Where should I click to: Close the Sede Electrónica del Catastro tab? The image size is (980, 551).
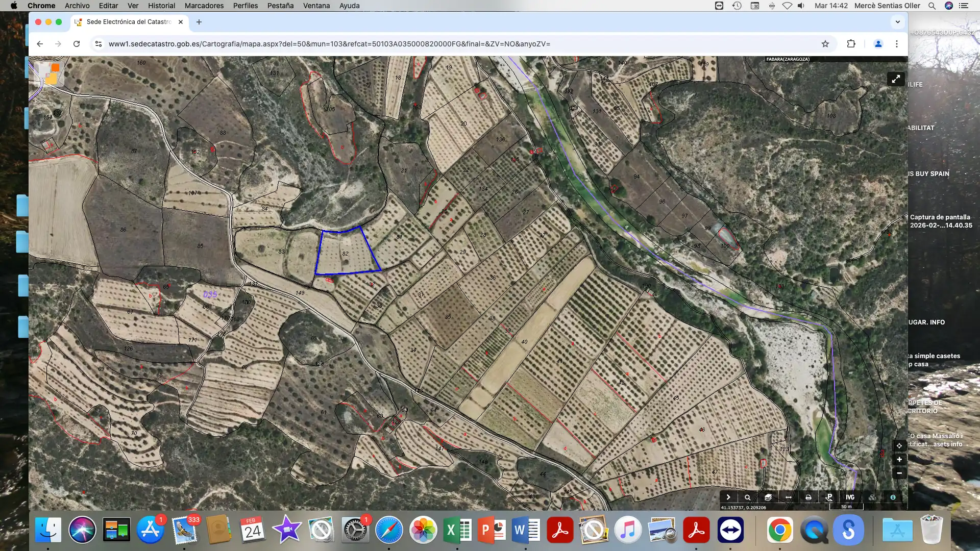coord(181,22)
